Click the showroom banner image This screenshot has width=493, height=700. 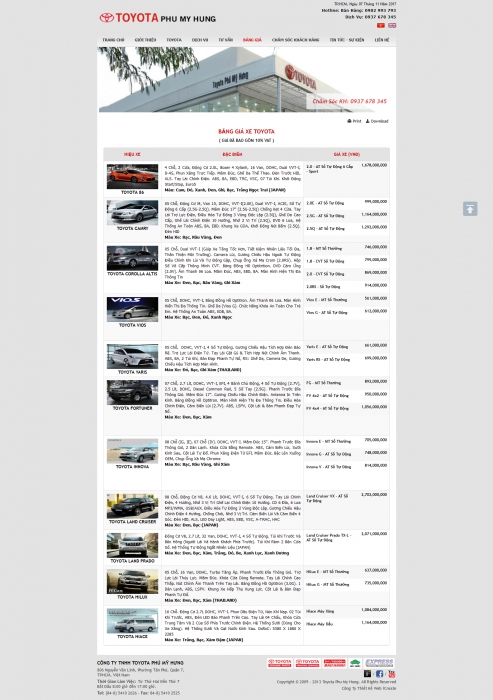click(x=246, y=79)
